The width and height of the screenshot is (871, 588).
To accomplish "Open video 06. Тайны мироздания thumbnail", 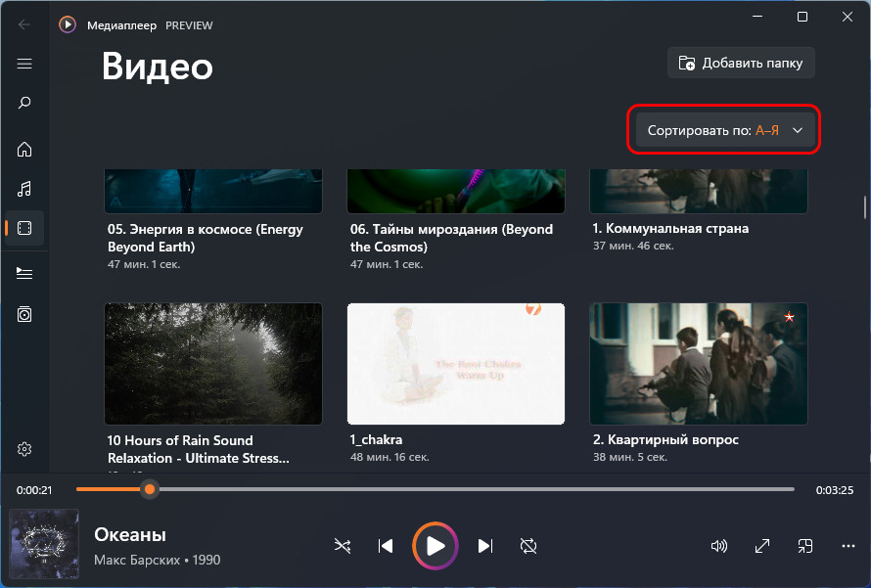I will (455, 191).
